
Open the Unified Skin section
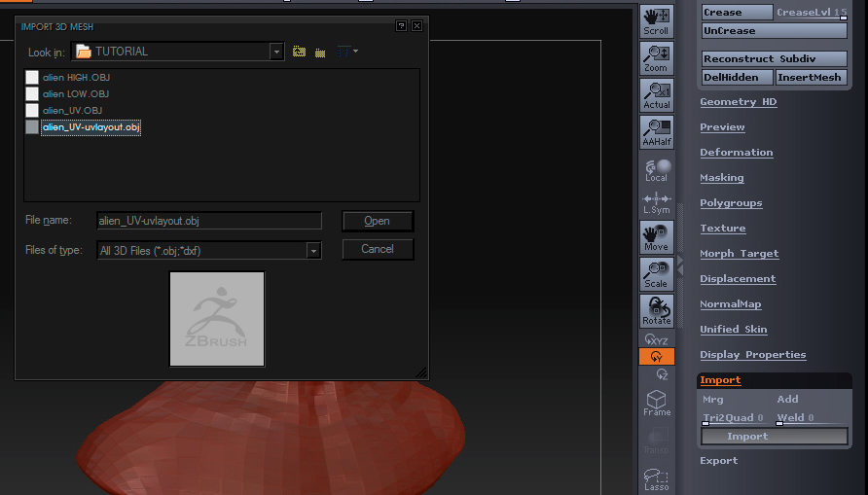733,330
